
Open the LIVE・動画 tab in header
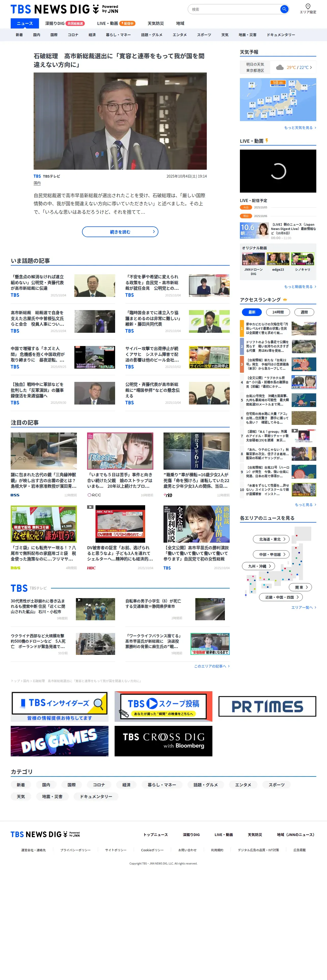point(116,23)
